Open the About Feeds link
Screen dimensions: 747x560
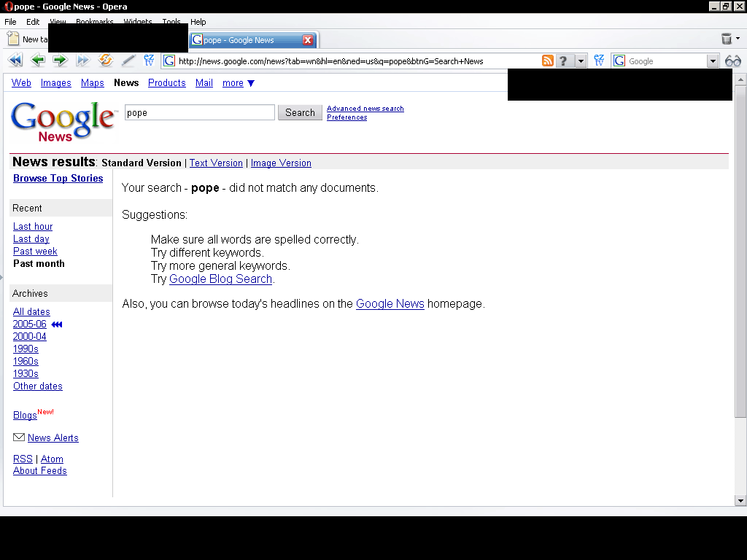pyautogui.click(x=40, y=470)
